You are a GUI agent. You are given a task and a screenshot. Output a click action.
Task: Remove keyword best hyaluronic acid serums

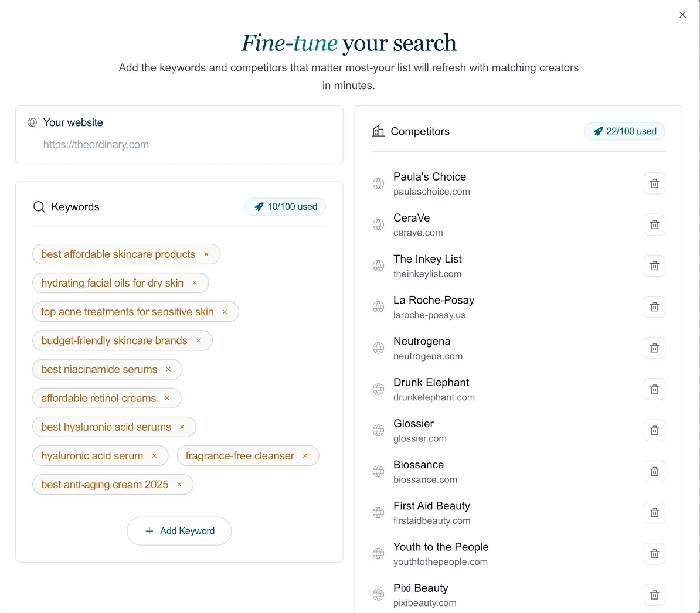pos(182,427)
